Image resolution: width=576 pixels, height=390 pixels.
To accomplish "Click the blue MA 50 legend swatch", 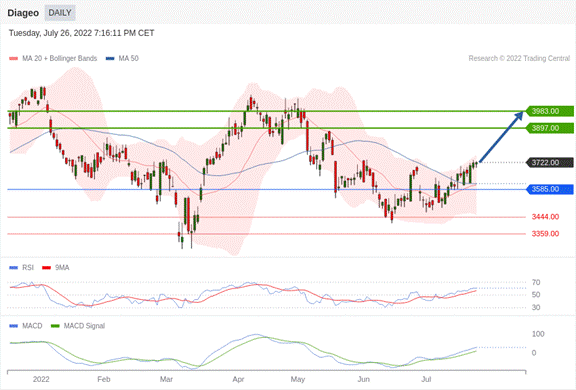I will coord(110,58).
